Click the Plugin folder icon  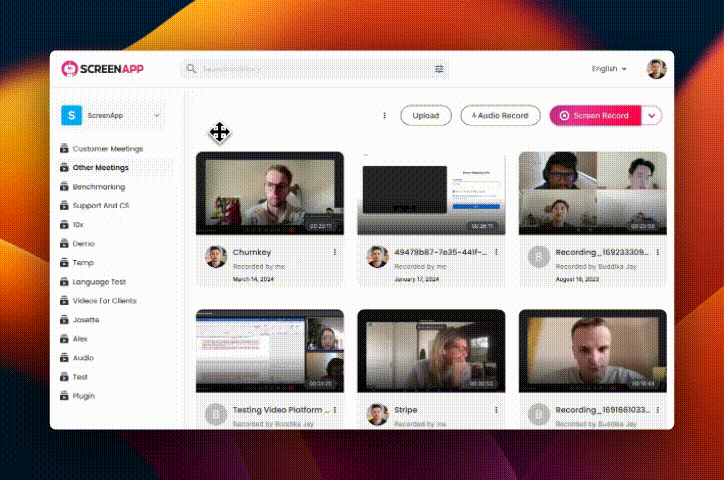[x=64, y=396]
